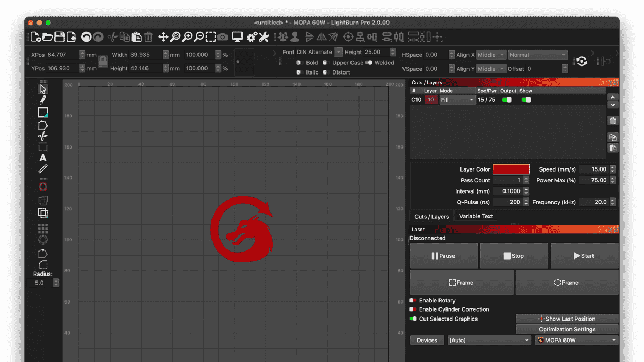
Task: Open device settings wrench icon
Action: (x=264, y=37)
